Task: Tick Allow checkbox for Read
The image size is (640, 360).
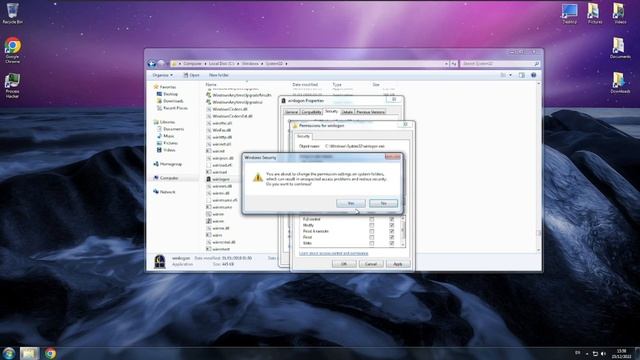Action: click(371, 237)
